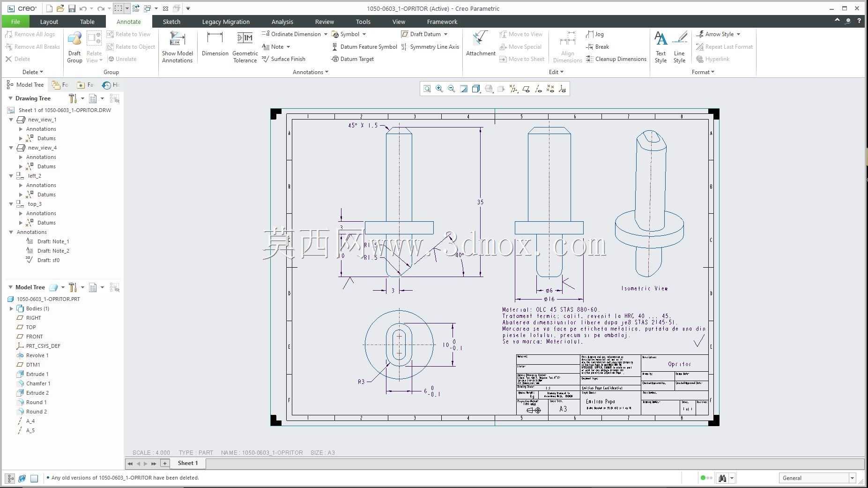This screenshot has width=868, height=488.
Task: Select Draft: Note_1 in drawing tree
Action: click(x=53, y=241)
